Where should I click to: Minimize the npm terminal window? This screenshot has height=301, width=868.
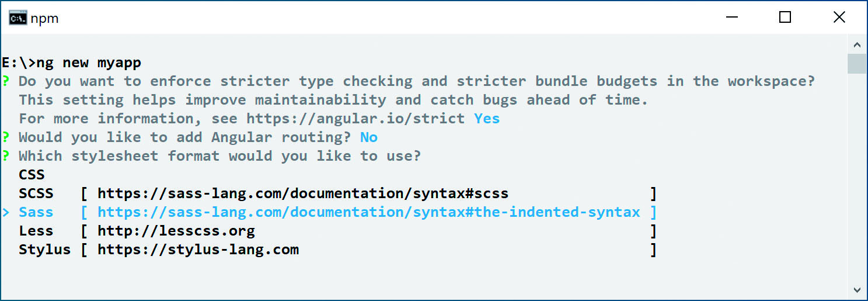[731, 18]
